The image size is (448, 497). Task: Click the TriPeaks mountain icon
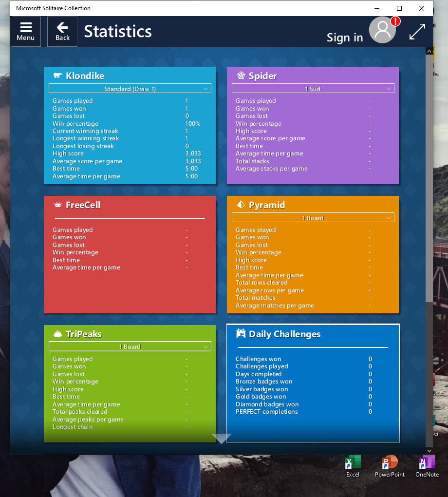coord(57,333)
